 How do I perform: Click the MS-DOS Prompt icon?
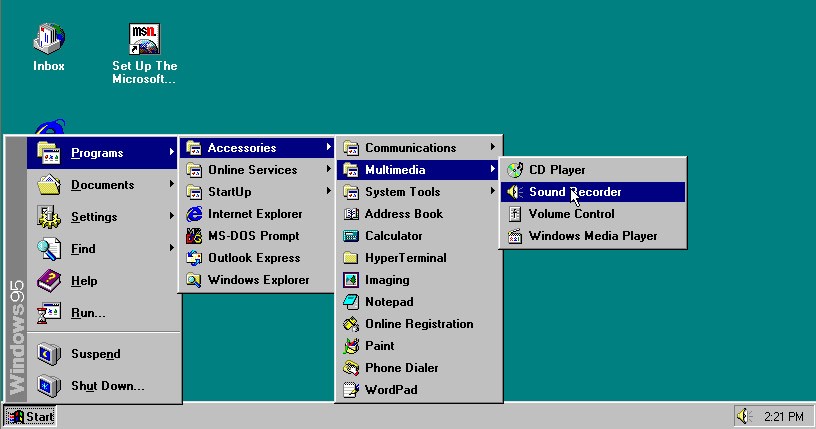pyautogui.click(x=194, y=236)
